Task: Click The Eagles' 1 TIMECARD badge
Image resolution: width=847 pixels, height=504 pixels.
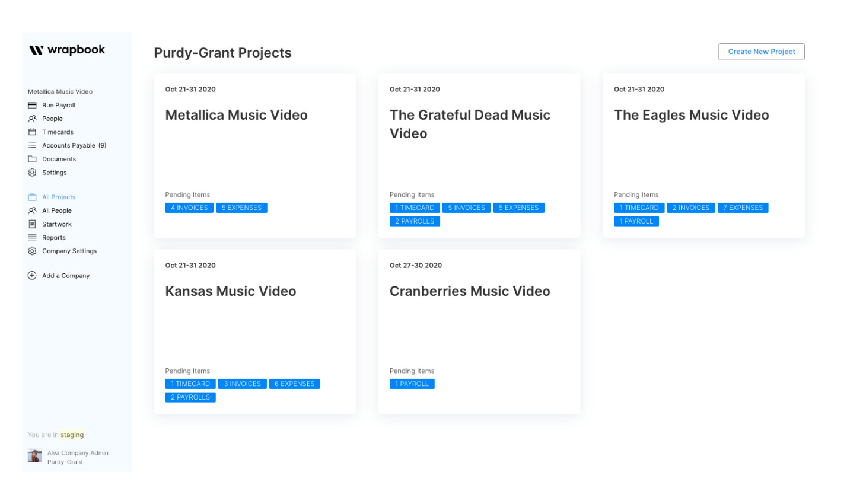Action: (x=639, y=208)
